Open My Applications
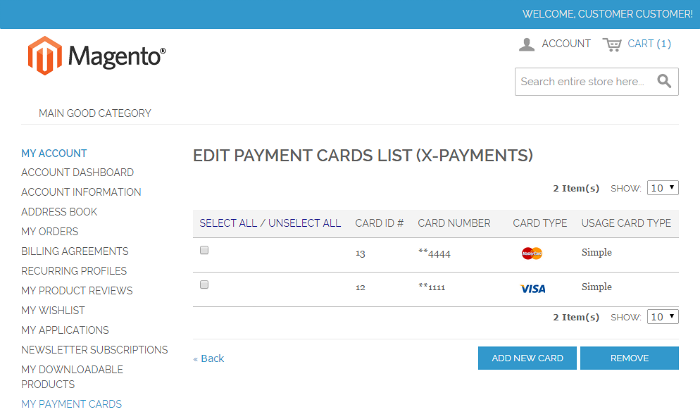Screen dimensions: 700x419 click(65, 330)
